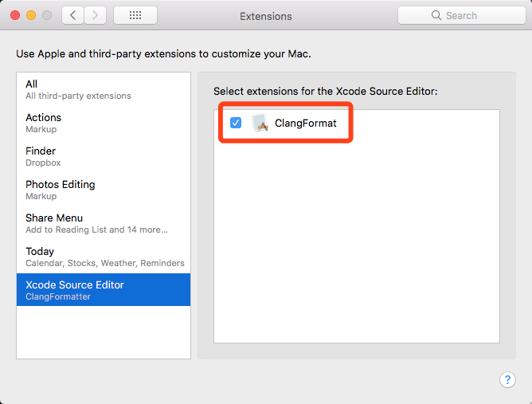This screenshot has height=404, width=532.
Task: Open help with the question mark button
Action: (507, 379)
